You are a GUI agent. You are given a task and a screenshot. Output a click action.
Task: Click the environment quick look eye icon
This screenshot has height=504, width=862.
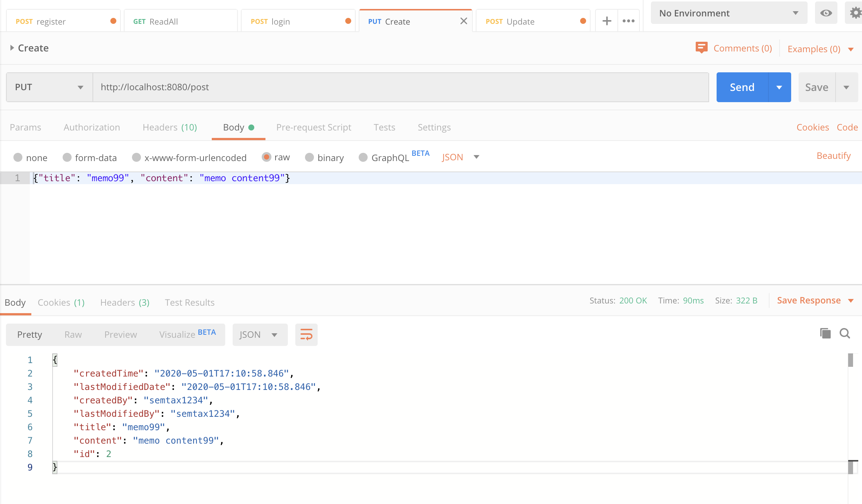[x=826, y=13]
